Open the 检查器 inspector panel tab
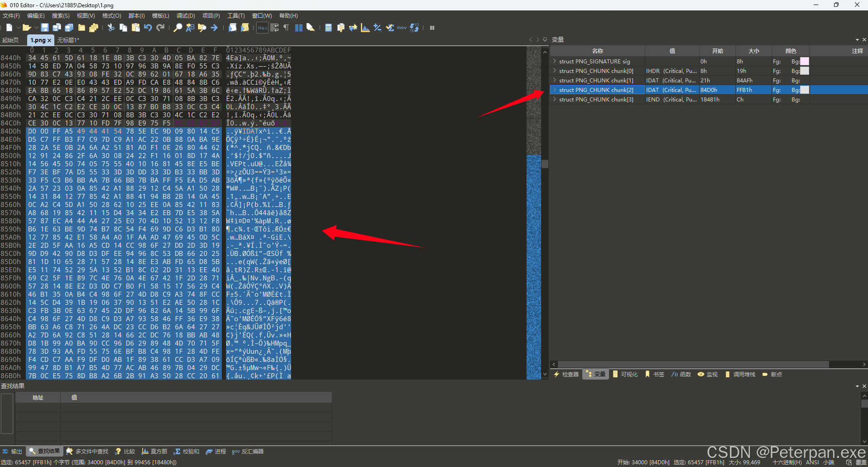868x467 pixels. 566,374
